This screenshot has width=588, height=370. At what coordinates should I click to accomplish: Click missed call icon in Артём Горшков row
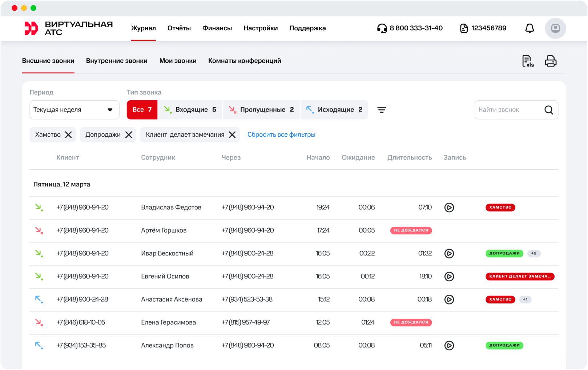pyautogui.click(x=39, y=230)
